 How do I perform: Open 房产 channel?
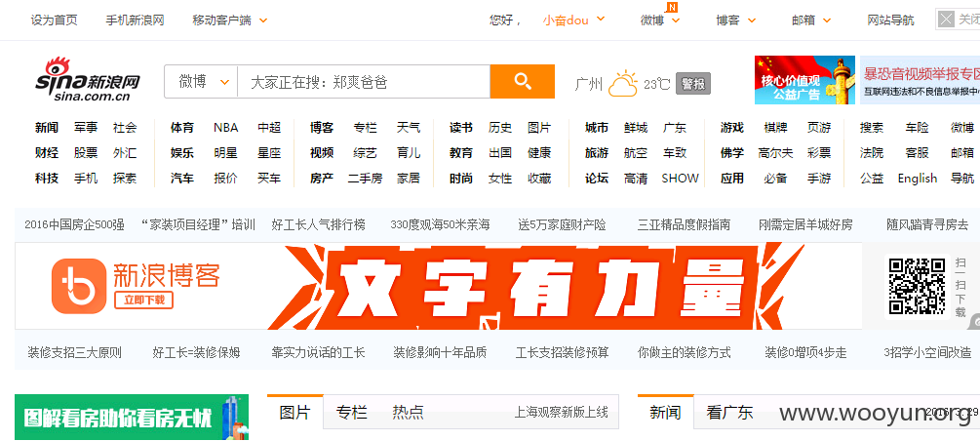click(x=321, y=179)
